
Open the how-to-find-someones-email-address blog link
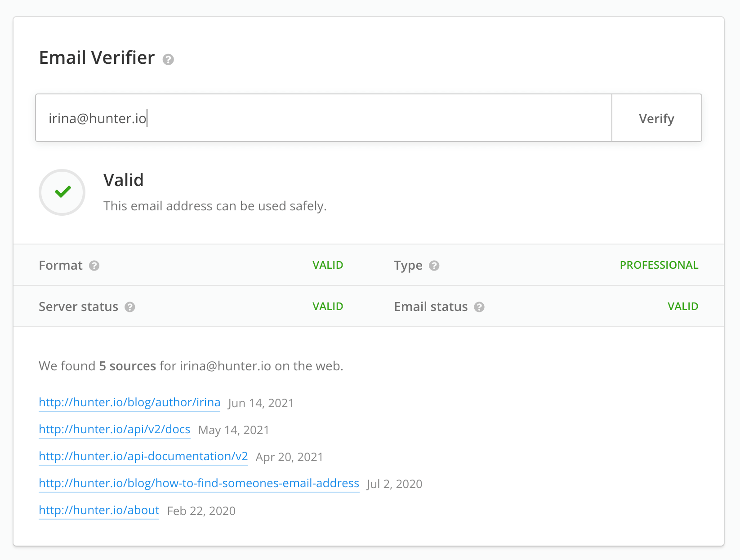199,483
